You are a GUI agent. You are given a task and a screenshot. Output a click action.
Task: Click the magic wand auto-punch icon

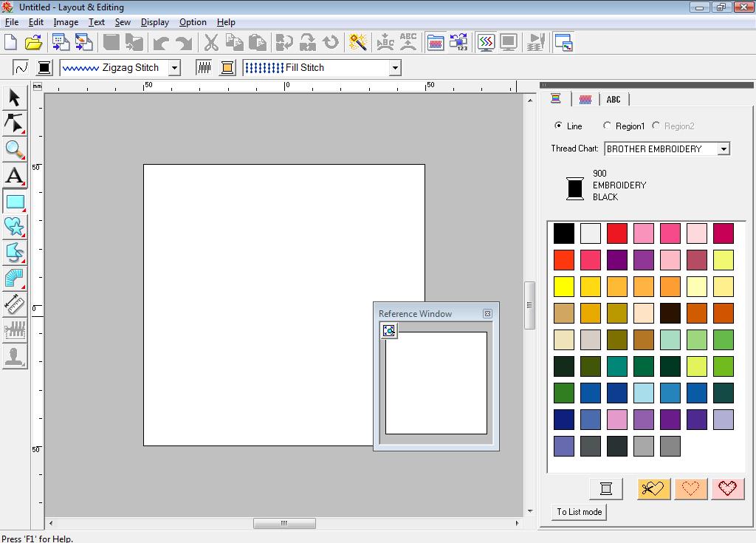point(358,42)
